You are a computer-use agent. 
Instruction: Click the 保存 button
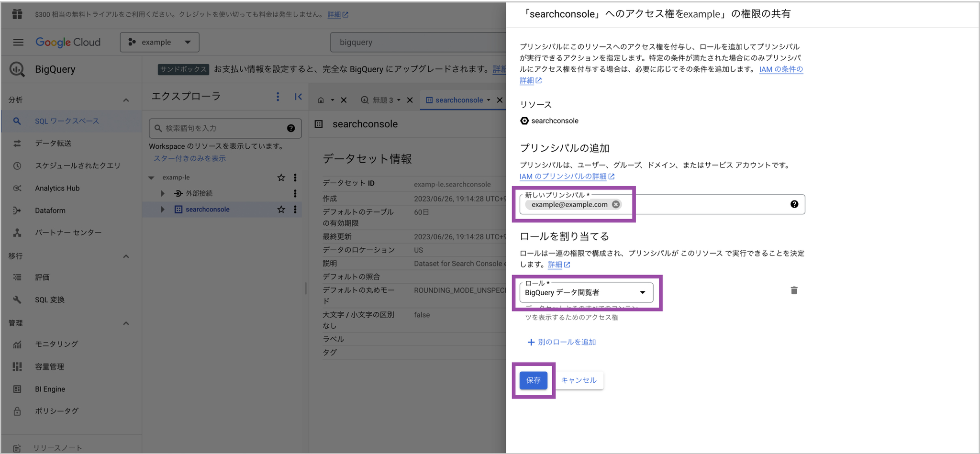tap(534, 380)
